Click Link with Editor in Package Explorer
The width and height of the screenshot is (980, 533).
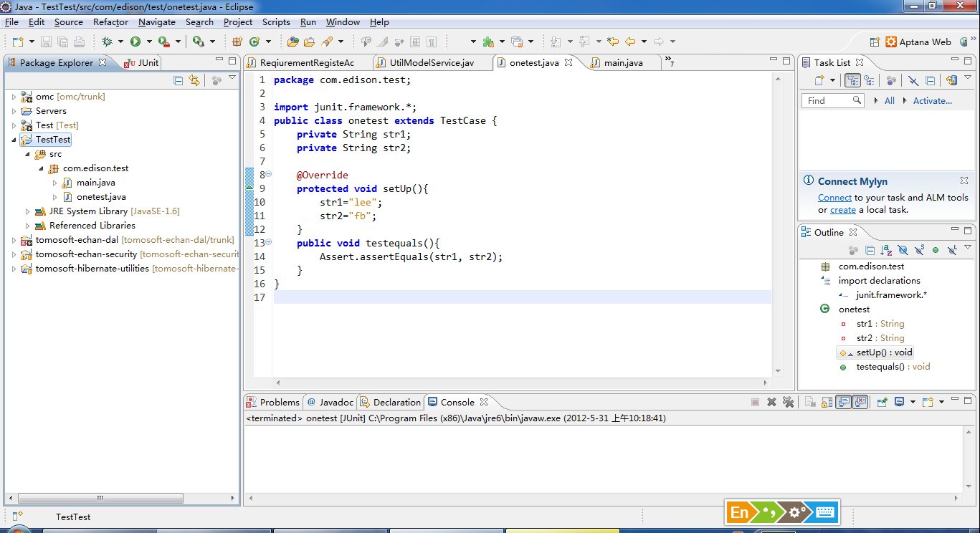tap(194, 81)
